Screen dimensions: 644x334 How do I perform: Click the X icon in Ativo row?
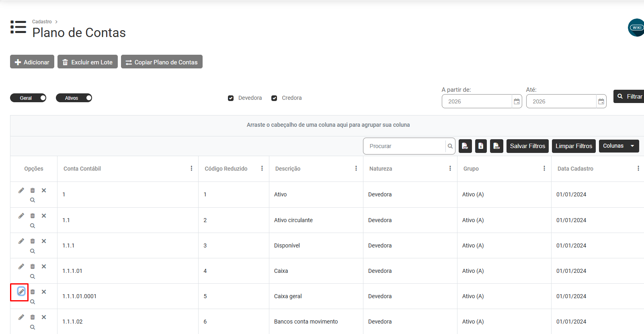point(44,190)
